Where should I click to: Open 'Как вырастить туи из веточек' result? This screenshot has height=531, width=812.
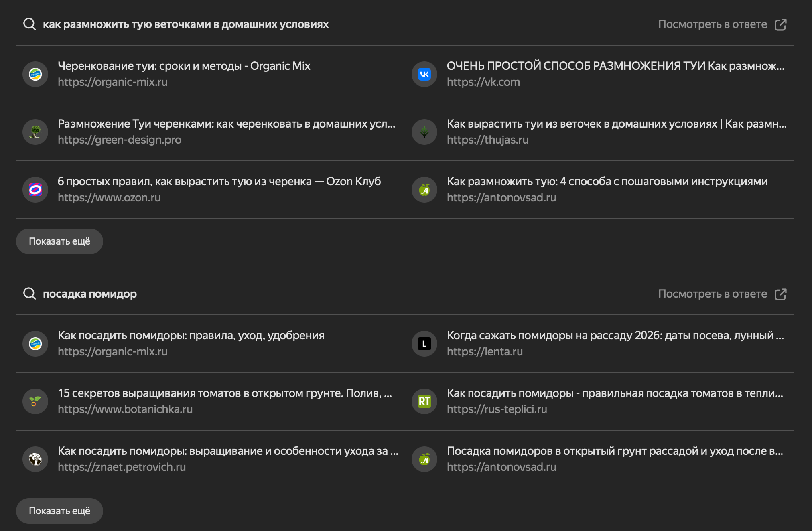click(x=617, y=124)
